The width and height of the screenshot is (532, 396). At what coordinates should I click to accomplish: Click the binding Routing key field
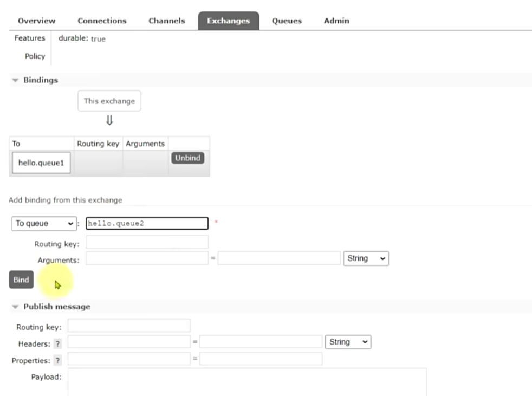pyautogui.click(x=147, y=242)
